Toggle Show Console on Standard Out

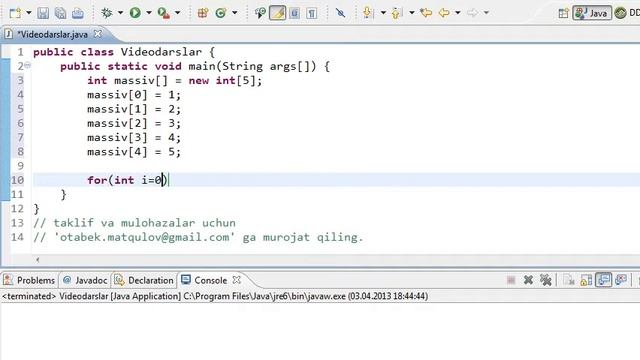tap(603, 280)
